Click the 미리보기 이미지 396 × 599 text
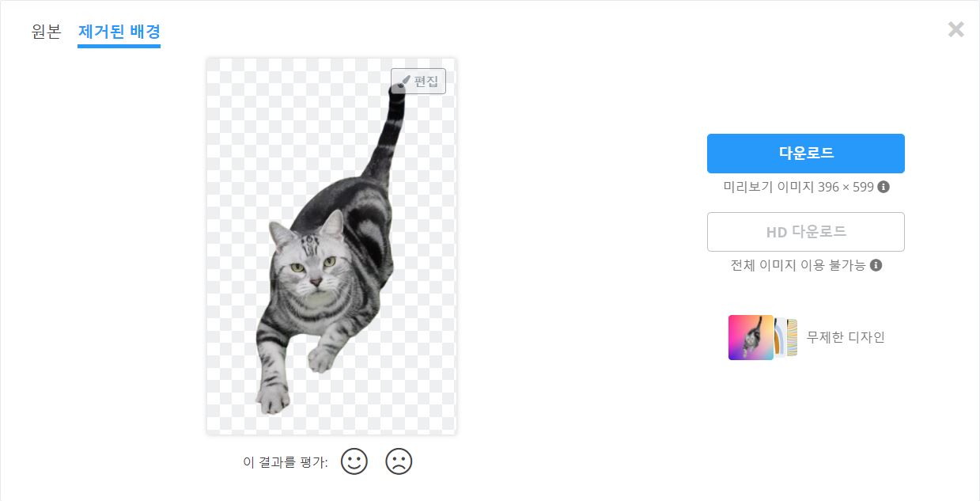This screenshot has width=980, height=501. tap(799, 187)
